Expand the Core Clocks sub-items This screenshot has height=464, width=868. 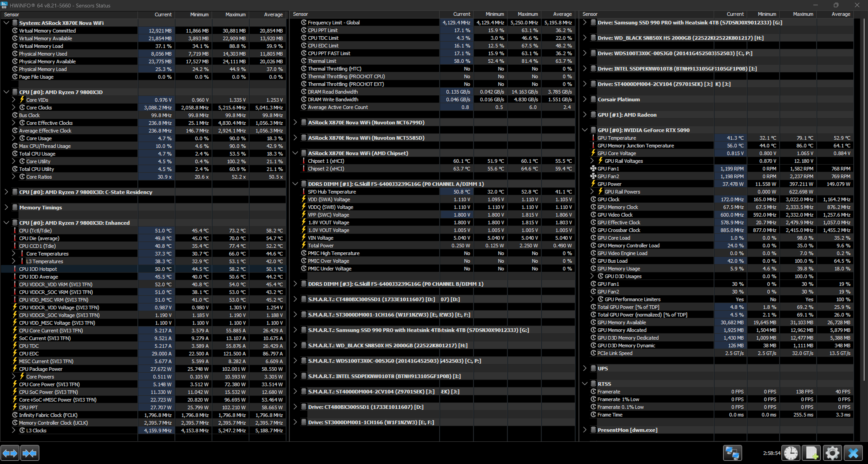click(14, 107)
